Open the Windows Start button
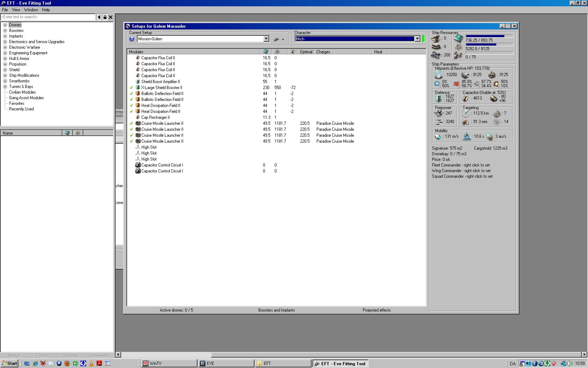The image size is (588, 368). point(9,363)
